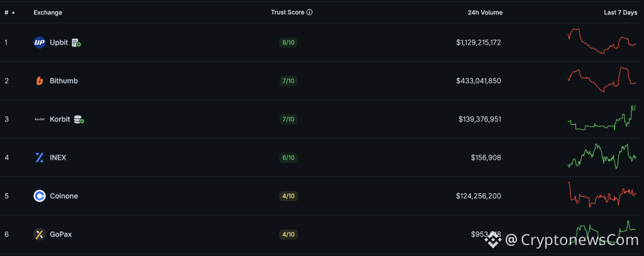Click Korbit's proof-of-reserves coins badge icon
The width and height of the screenshot is (644, 256).
pyautogui.click(x=79, y=120)
